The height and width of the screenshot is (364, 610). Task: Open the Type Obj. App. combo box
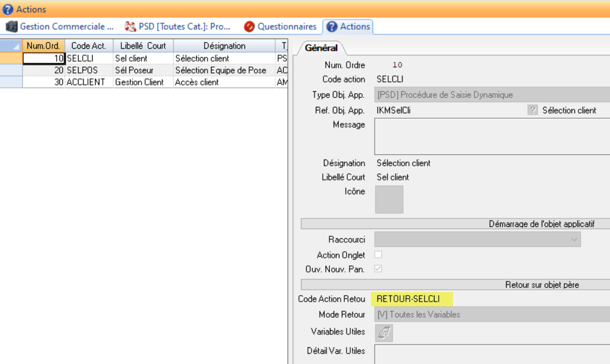tap(491, 95)
